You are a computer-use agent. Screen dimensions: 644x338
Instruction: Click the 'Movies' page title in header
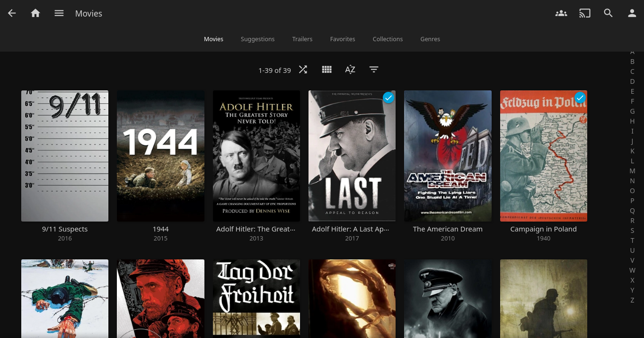point(88,14)
